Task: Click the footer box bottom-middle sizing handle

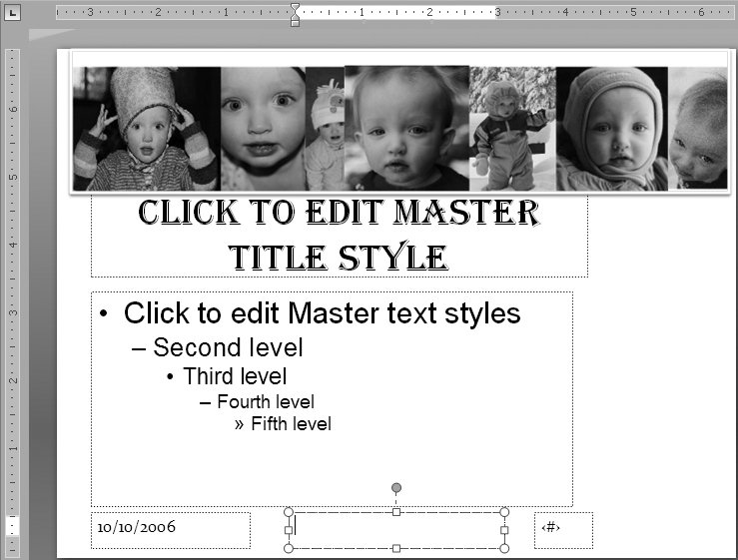Action: coord(396,548)
